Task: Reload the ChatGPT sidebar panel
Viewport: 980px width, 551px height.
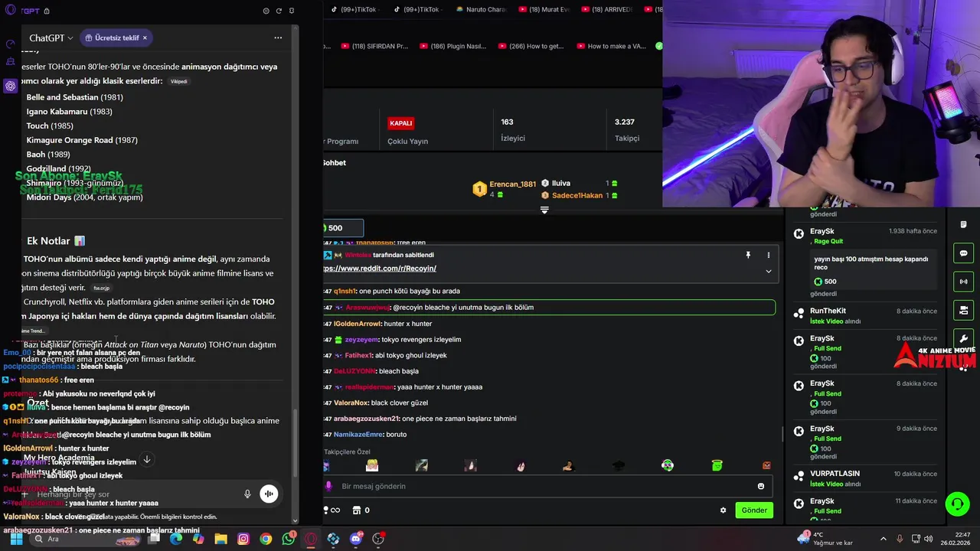Action: point(279,11)
